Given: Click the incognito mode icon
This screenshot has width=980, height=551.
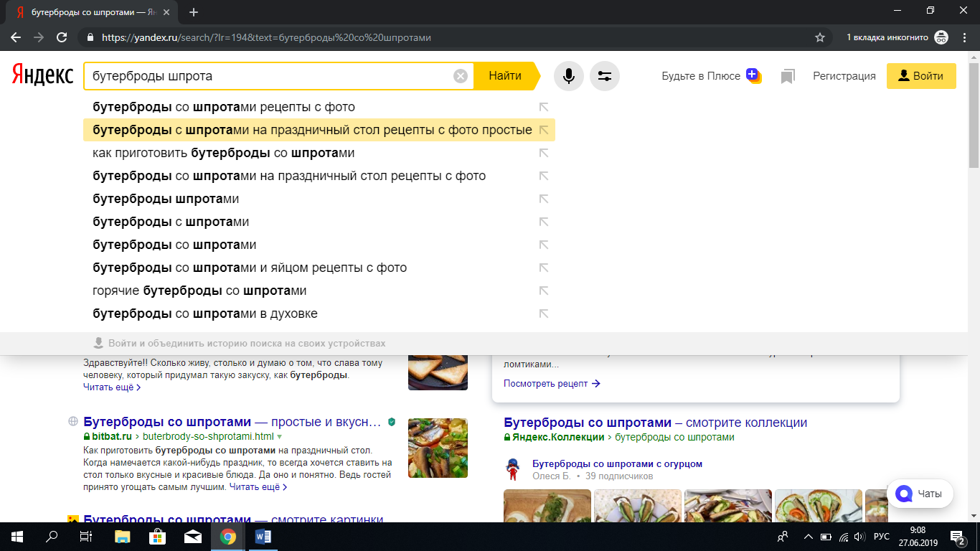Looking at the screenshot, I should [x=941, y=37].
